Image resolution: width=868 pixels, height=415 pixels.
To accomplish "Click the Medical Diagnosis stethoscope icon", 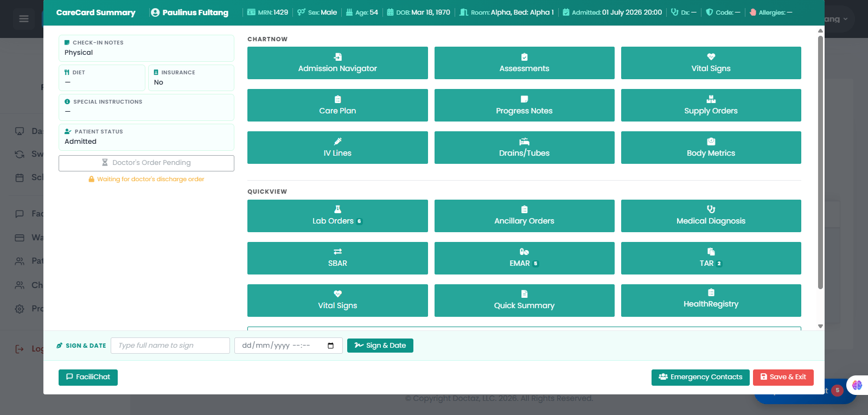I will click(x=711, y=209).
